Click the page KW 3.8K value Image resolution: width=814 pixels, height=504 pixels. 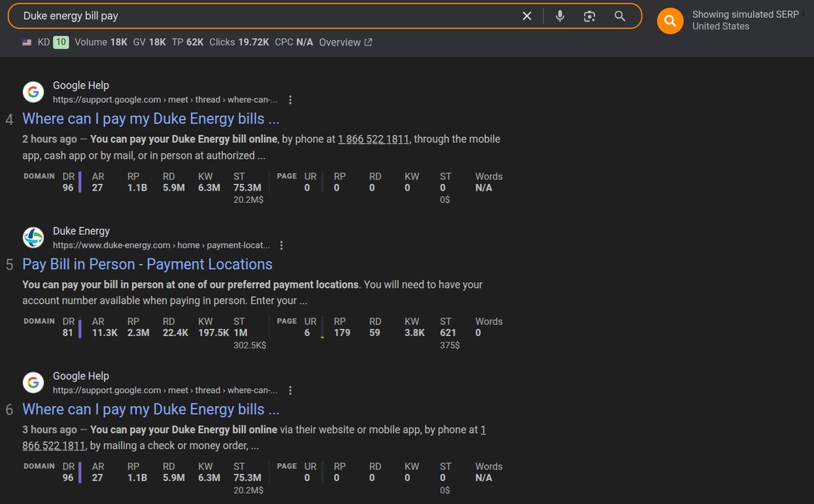click(x=414, y=333)
